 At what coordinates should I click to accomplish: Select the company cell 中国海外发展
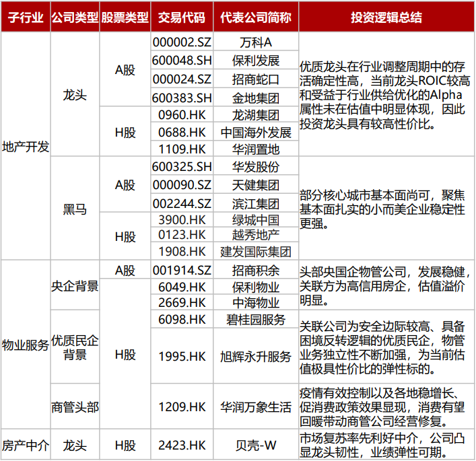(x=256, y=132)
